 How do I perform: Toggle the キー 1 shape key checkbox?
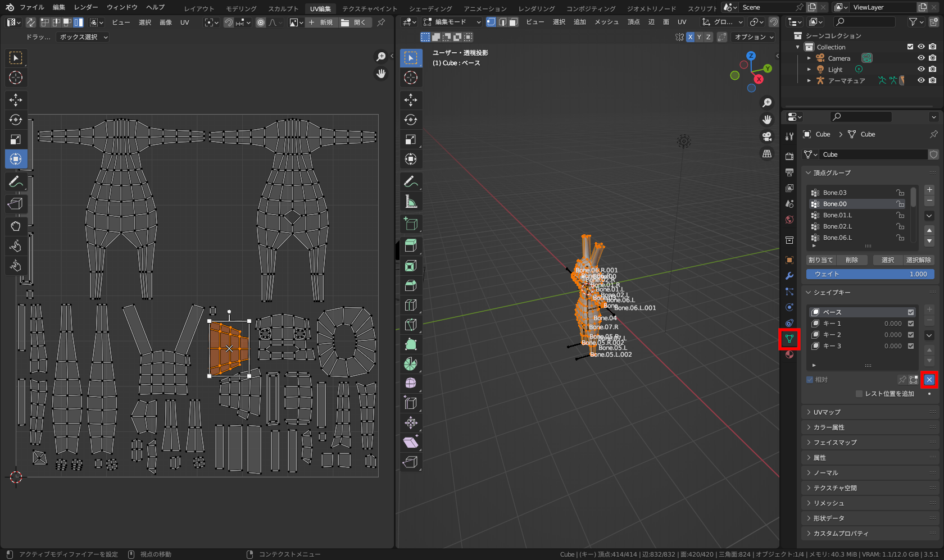[911, 324]
